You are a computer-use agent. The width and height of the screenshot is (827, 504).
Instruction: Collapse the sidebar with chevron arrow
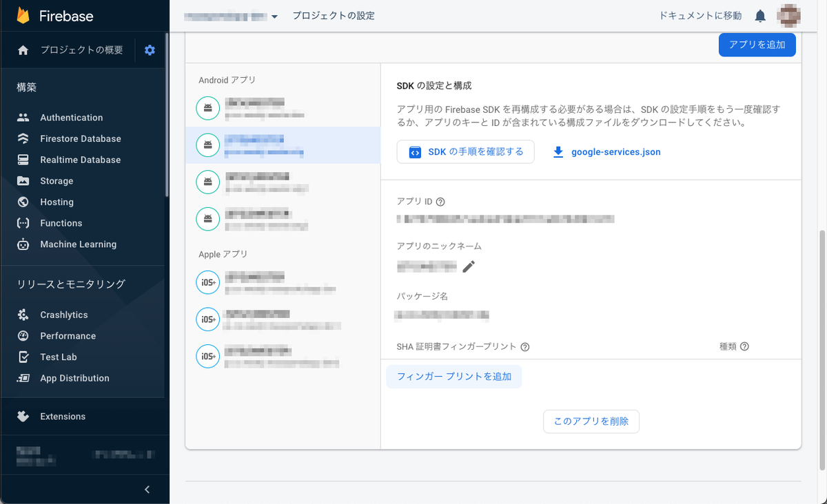pos(147,490)
